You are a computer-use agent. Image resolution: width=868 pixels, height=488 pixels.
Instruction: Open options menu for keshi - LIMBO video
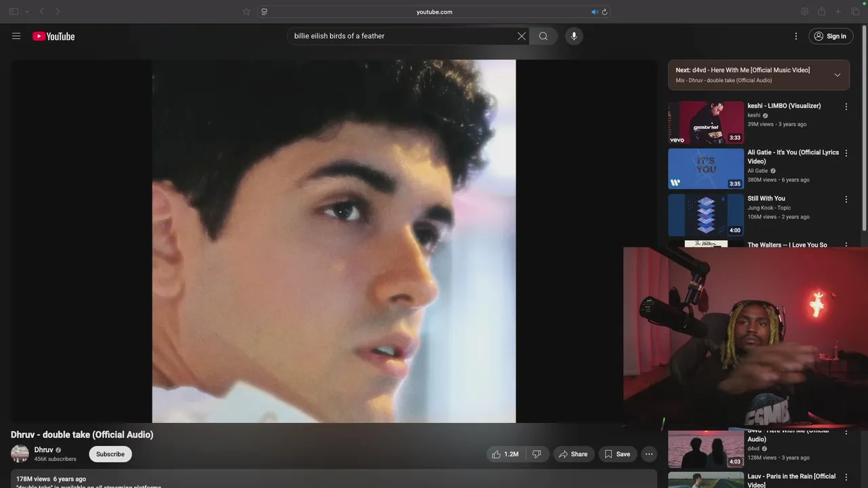click(846, 107)
